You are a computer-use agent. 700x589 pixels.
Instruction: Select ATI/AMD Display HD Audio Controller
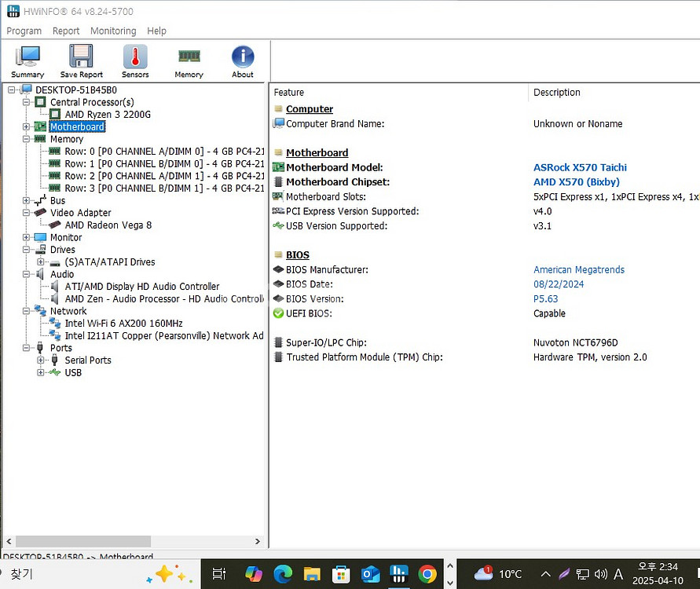(x=142, y=287)
